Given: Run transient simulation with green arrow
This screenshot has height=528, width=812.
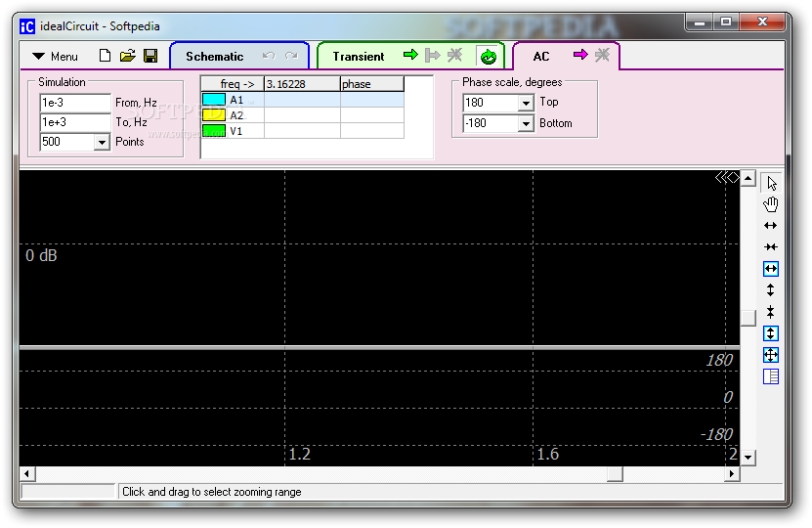Looking at the screenshot, I should 410,55.
